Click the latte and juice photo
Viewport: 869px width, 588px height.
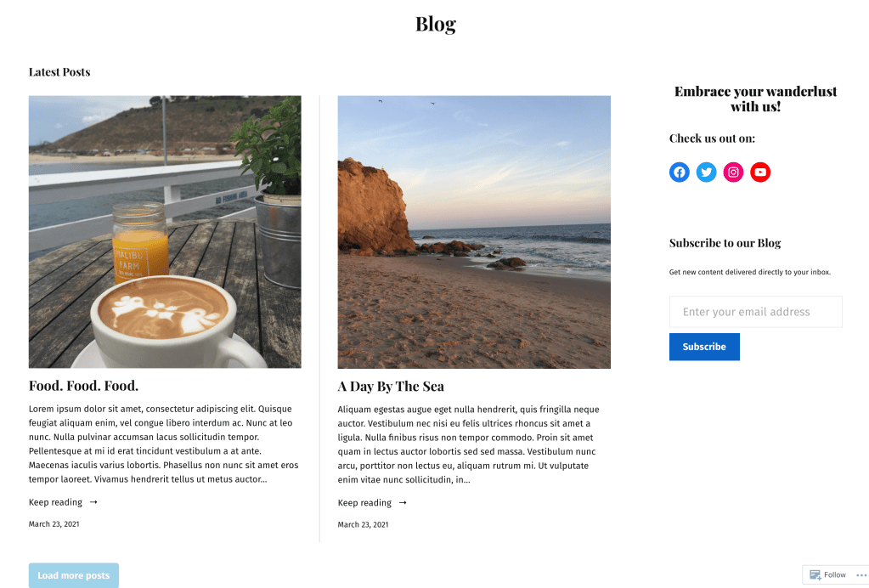point(165,232)
